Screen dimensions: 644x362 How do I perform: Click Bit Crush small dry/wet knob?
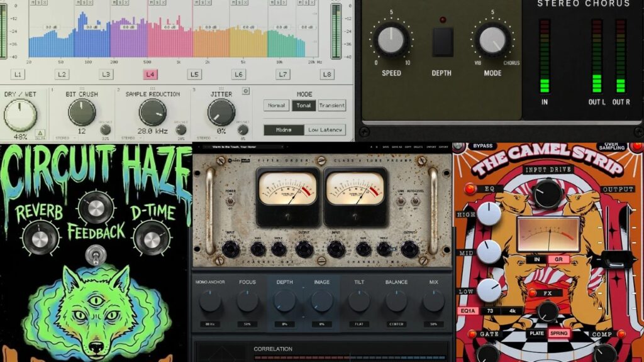click(x=106, y=129)
